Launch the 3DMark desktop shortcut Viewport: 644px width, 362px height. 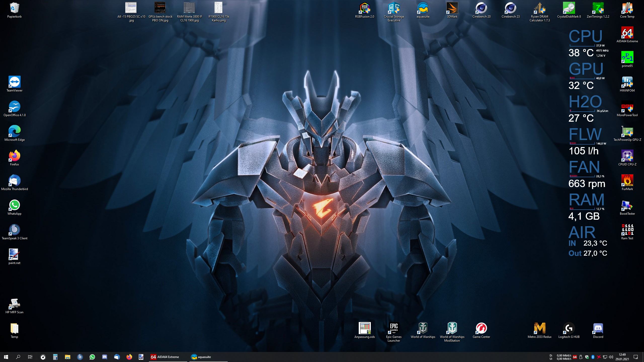452,10
